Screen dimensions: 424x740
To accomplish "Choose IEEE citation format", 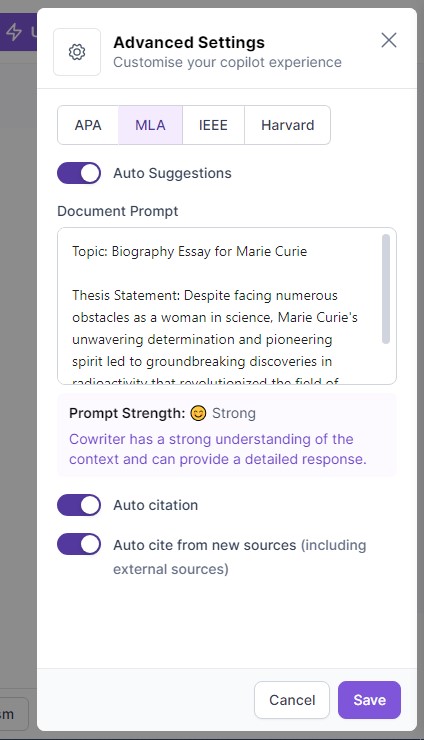I will [x=213, y=125].
